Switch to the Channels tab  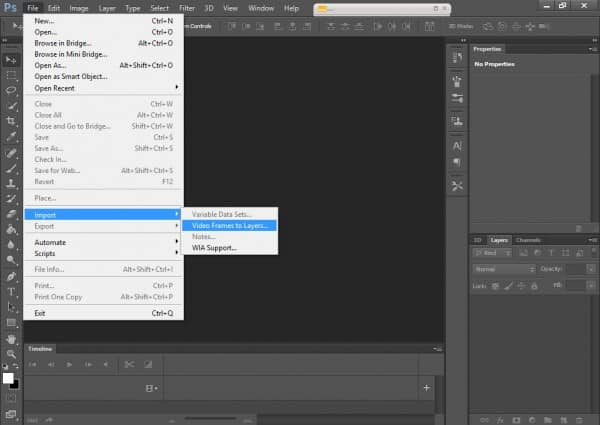click(528, 240)
